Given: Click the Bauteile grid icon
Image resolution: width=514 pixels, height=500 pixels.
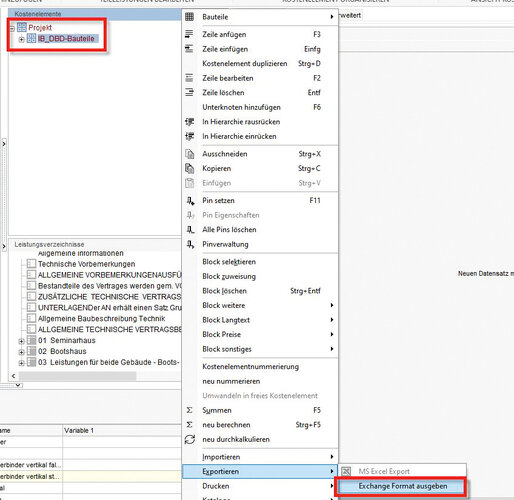Looking at the screenshot, I should 189,17.
